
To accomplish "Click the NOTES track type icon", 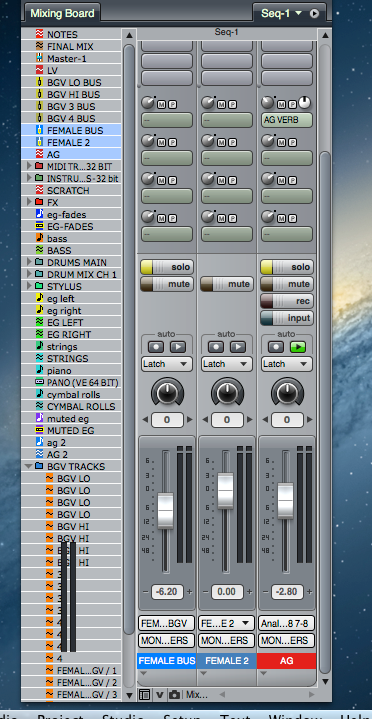I will pyautogui.click(x=39, y=34).
